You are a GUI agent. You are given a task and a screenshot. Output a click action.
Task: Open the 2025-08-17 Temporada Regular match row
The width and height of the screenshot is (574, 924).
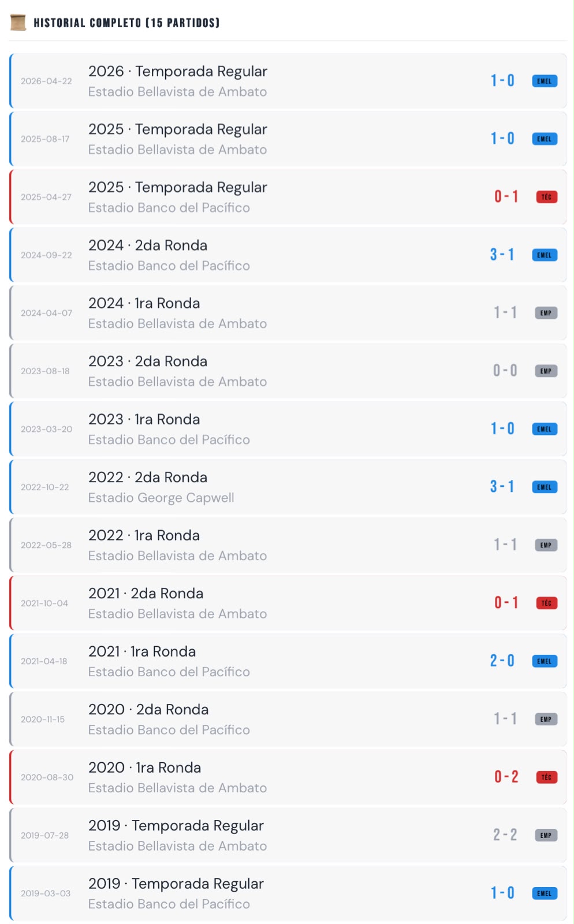tap(288, 139)
